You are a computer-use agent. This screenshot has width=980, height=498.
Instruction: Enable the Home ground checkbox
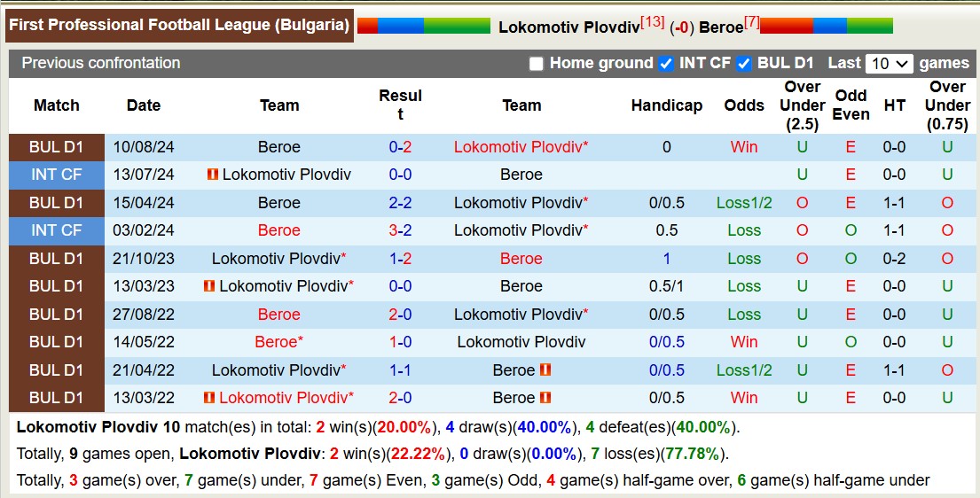536,64
